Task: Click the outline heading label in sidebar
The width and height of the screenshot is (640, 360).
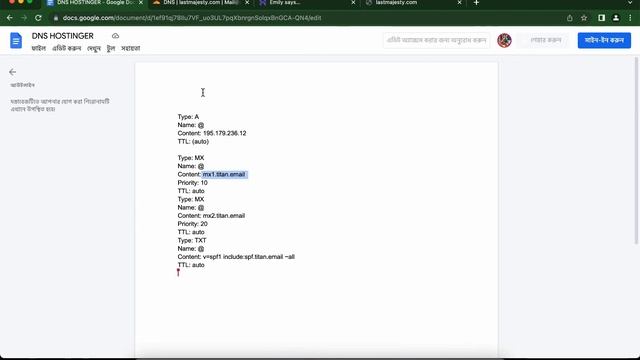Action: 22,85
